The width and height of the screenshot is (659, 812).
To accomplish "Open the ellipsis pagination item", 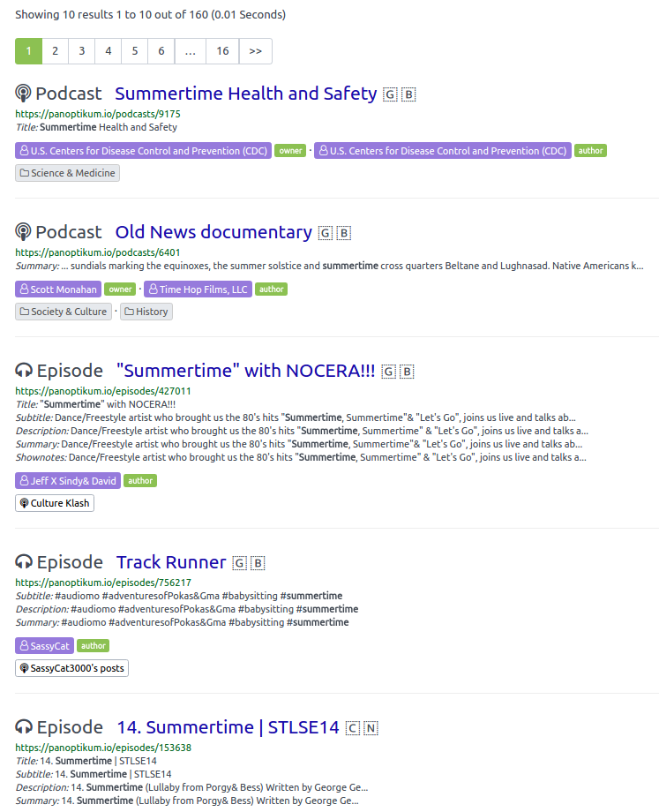I will tap(190, 51).
